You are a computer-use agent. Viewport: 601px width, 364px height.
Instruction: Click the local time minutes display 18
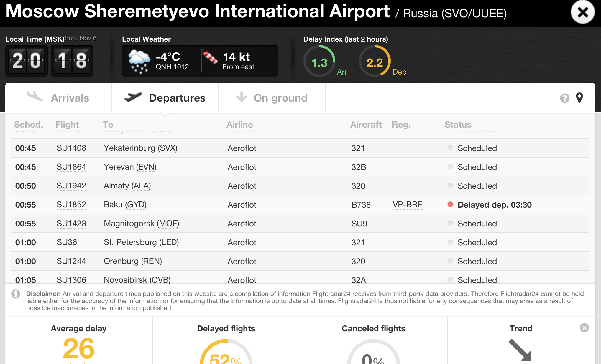(x=72, y=61)
